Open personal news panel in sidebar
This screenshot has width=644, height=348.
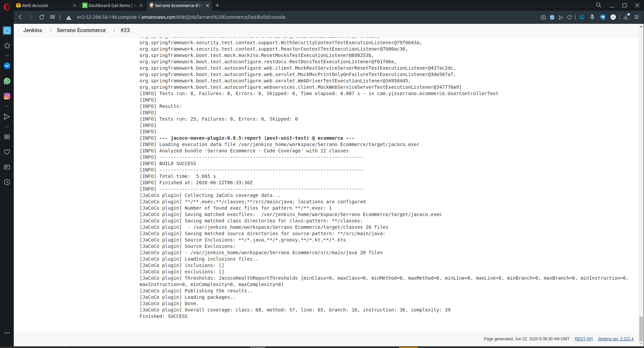point(7,167)
